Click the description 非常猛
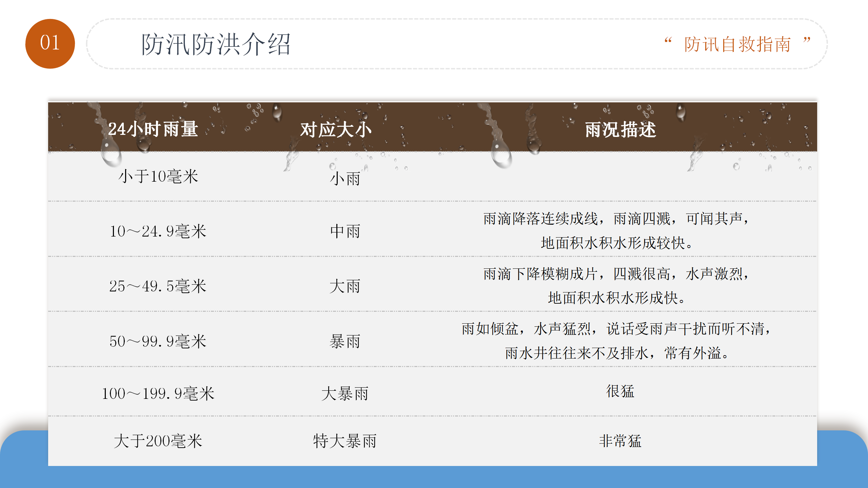 (x=620, y=441)
